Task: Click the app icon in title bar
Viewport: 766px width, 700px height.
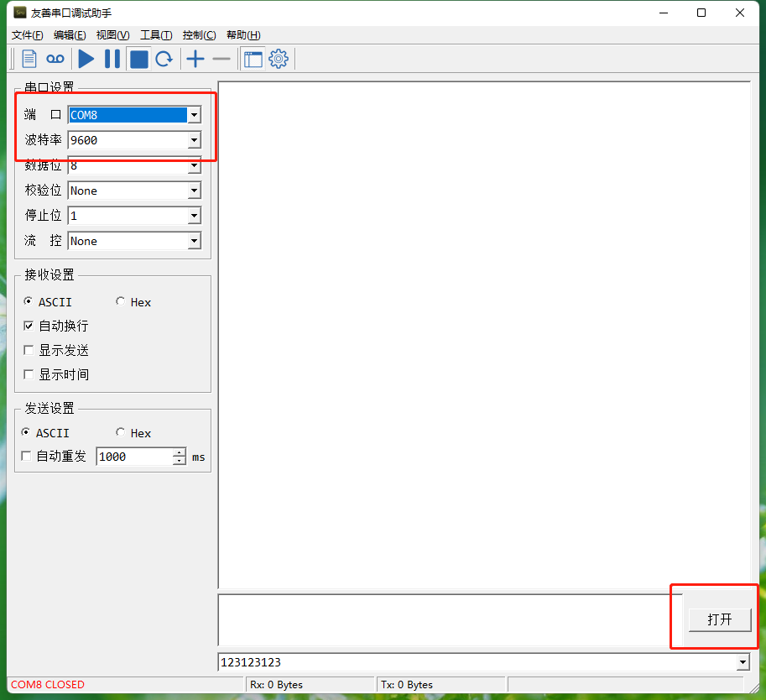Action: [19, 13]
